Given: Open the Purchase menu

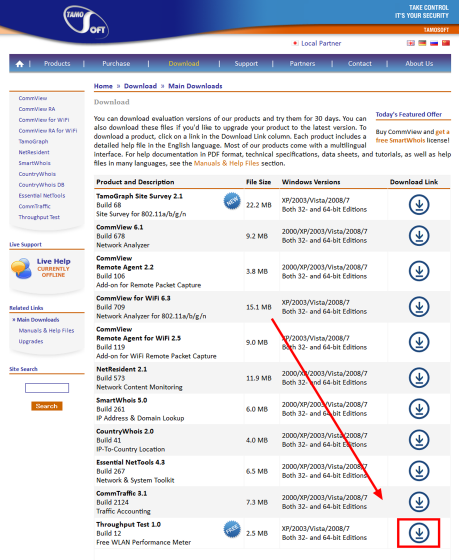Looking at the screenshot, I should click(116, 64).
